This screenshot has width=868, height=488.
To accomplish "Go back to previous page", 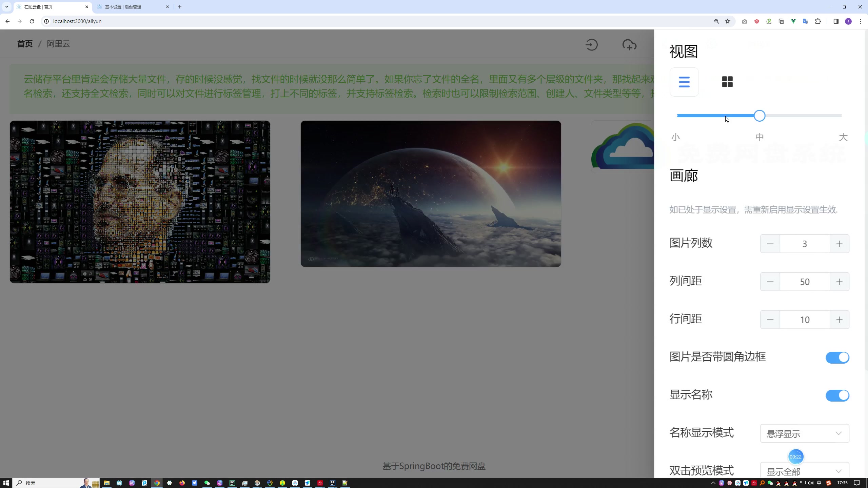I will coord(7,21).
